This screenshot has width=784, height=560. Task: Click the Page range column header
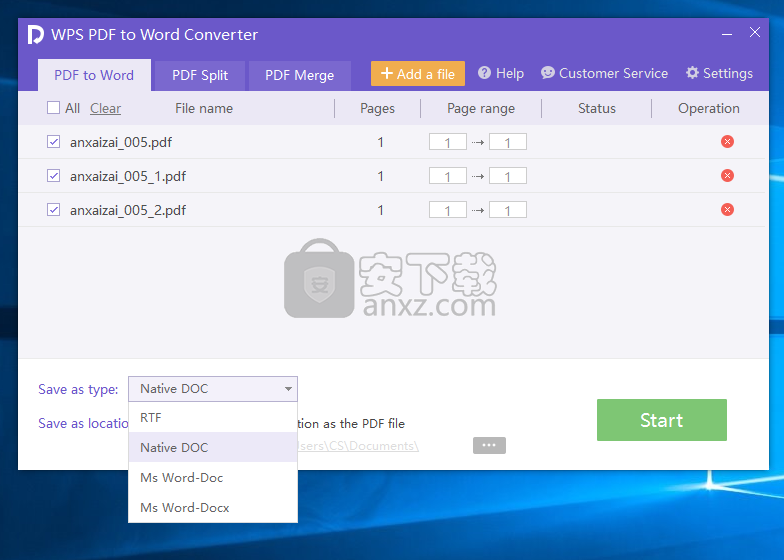coord(481,108)
